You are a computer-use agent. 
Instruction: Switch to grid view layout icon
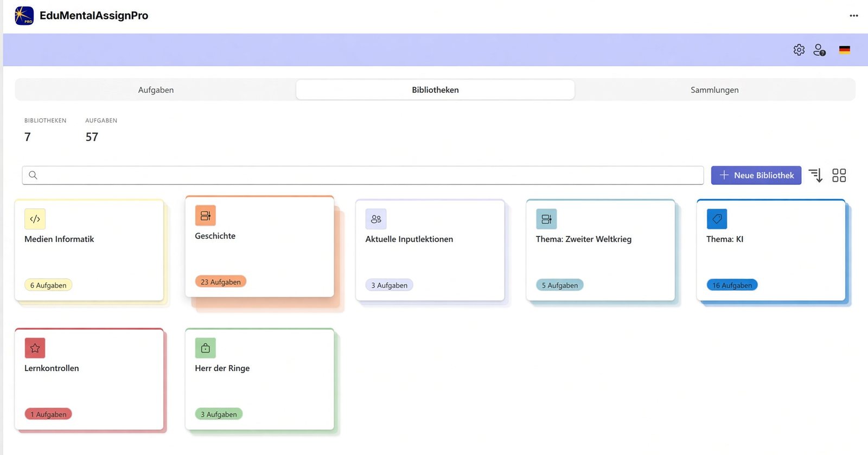coord(839,175)
